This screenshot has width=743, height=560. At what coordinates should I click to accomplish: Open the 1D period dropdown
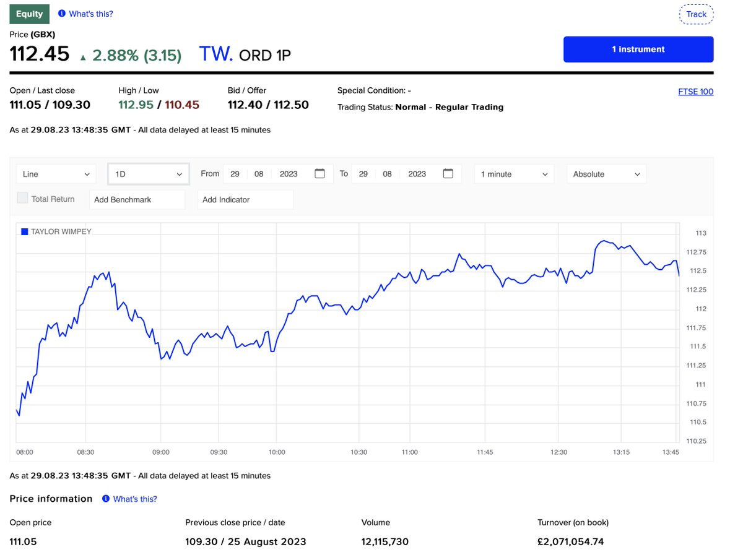click(x=149, y=174)
